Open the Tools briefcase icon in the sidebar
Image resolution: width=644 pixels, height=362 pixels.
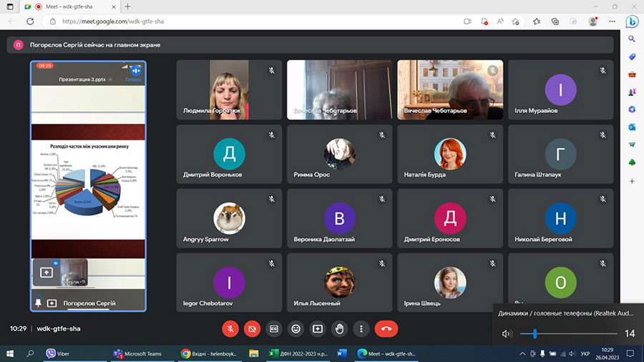(632, 74)
